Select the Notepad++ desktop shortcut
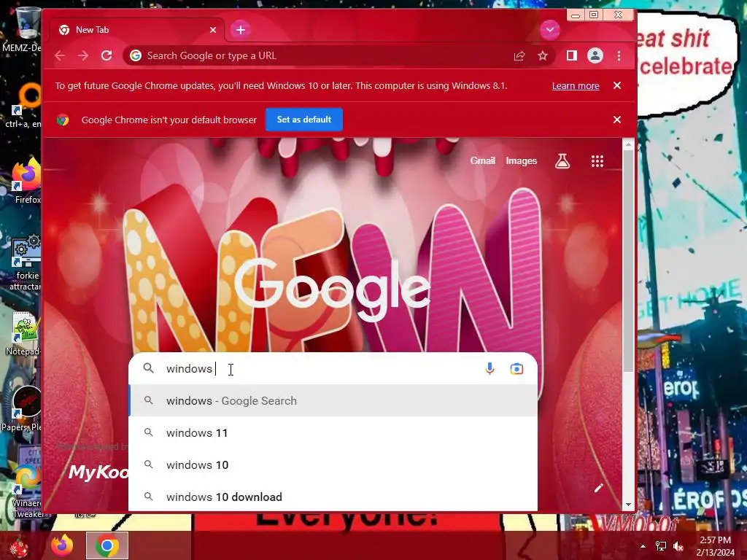 (24, 333)
